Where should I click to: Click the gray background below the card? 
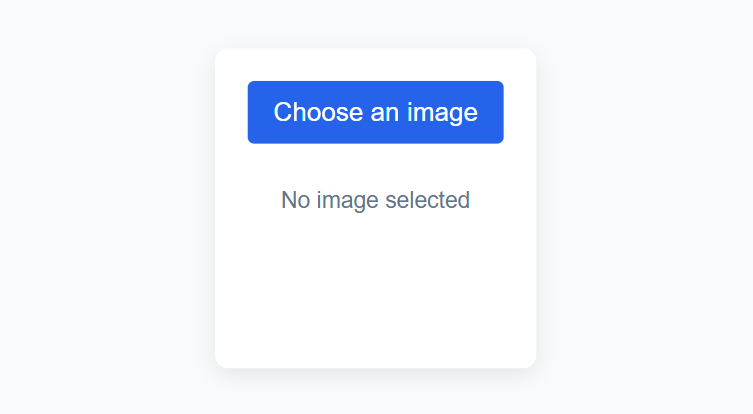[x=375, y=392]
